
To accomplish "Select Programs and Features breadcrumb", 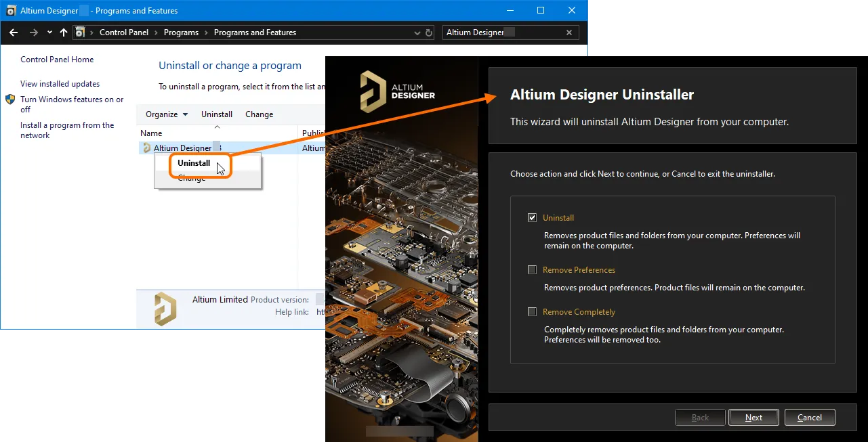I will pos(255,32).
